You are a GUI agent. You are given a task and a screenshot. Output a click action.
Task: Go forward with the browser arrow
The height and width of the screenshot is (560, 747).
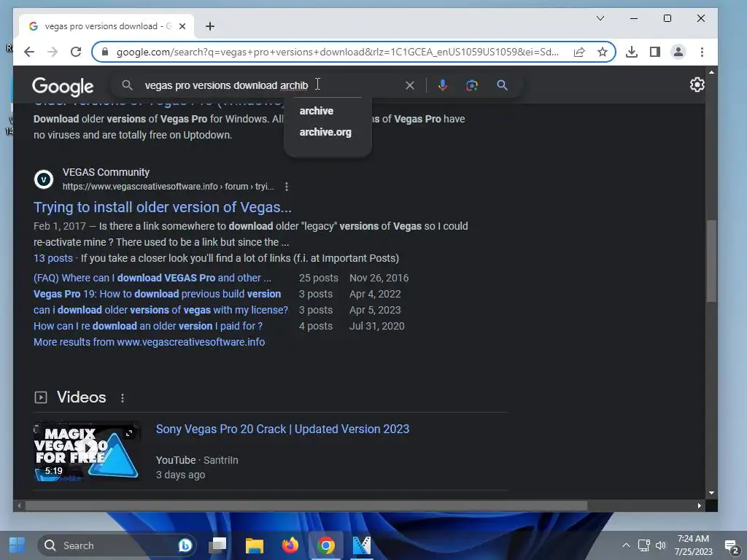(x=53, y=52)
